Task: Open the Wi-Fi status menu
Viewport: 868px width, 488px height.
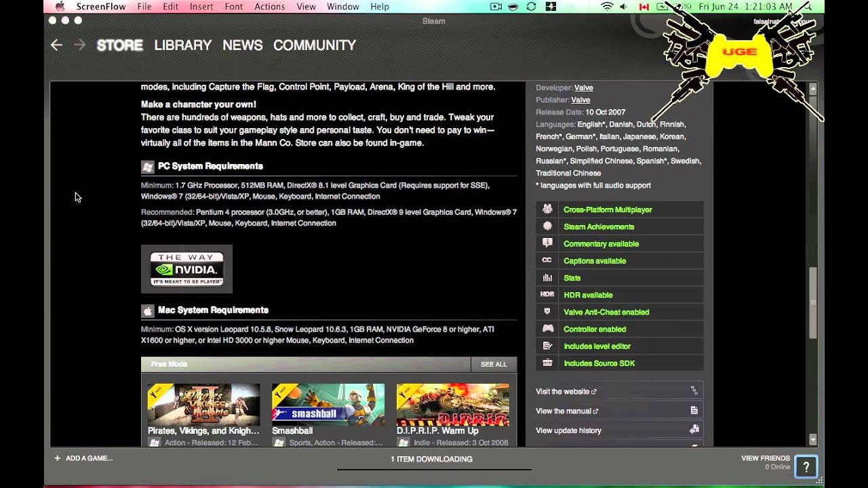Action: tap(606, 7)
